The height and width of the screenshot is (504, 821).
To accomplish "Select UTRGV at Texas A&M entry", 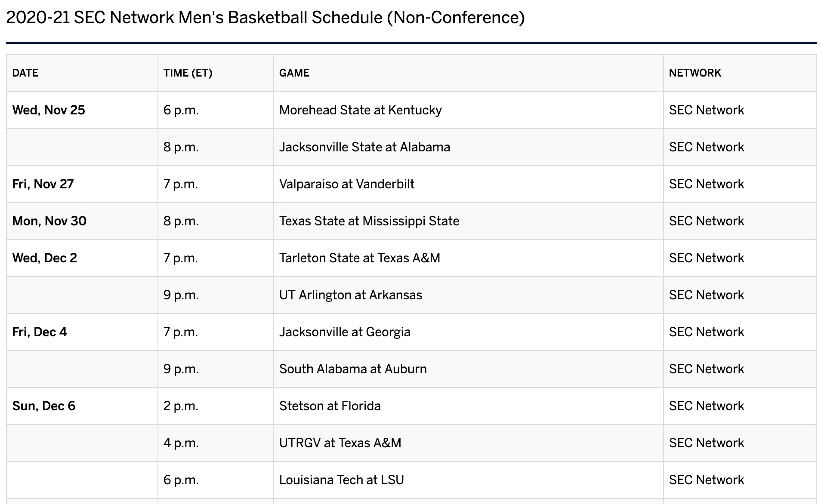I will pyautogui.click(x=340, y=443).
